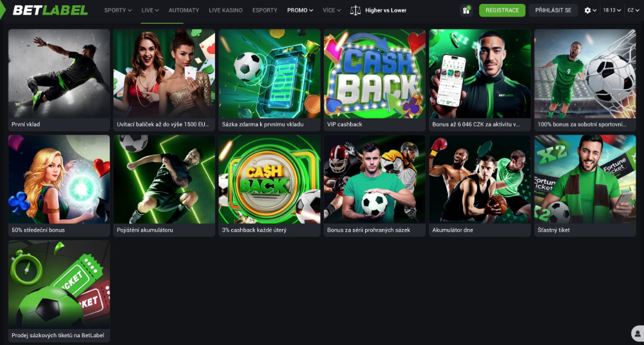Screen dimensions: 644x345
Task: Open the CZ language selector
Action: (633, 10)
